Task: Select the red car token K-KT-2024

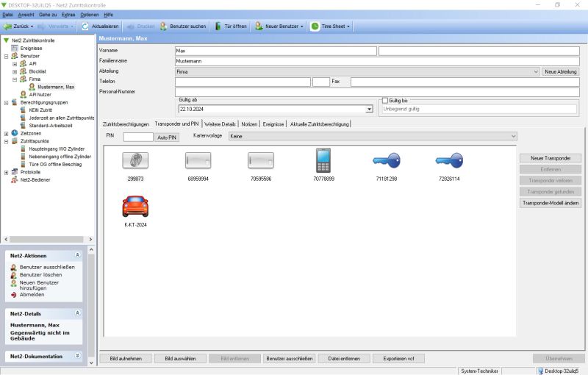Action: pyautogui.click(x=135, y=206)
